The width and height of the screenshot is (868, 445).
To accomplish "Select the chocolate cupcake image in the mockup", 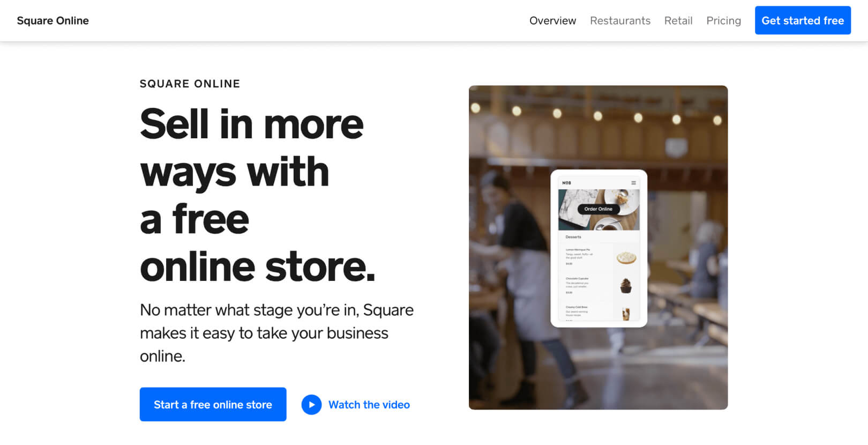I will (626, 286).
